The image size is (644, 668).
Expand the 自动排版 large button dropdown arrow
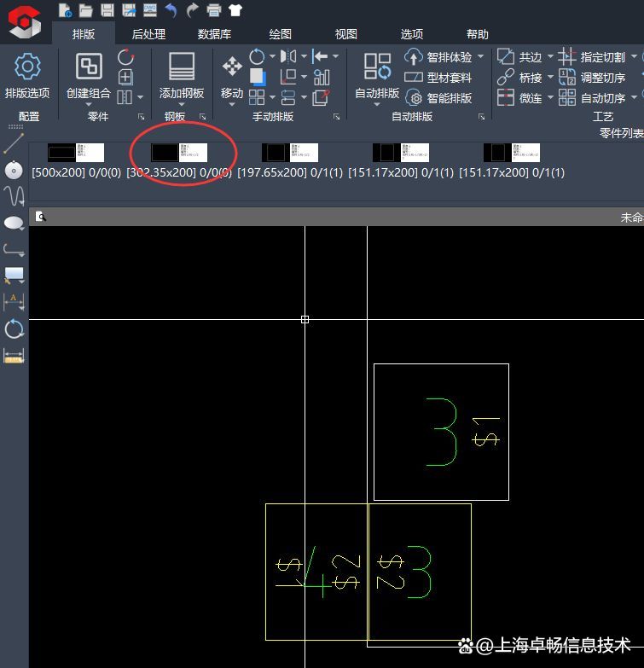377,104
